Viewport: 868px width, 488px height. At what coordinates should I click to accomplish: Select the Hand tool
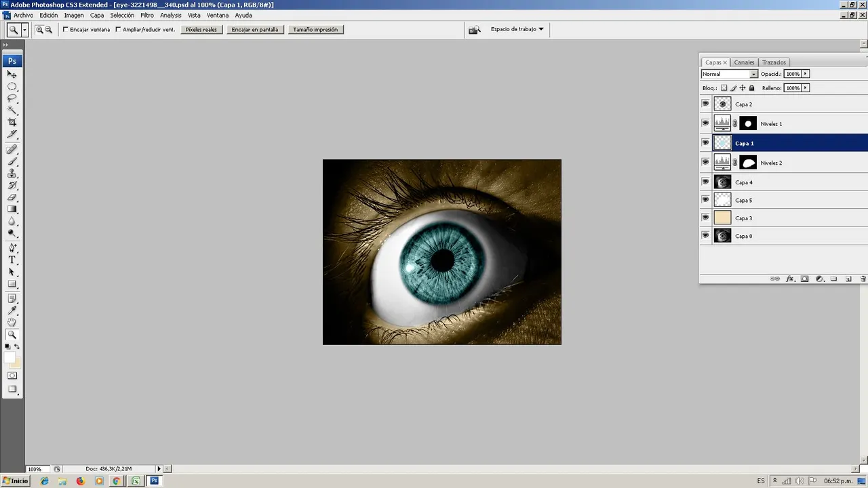[12, 323]
